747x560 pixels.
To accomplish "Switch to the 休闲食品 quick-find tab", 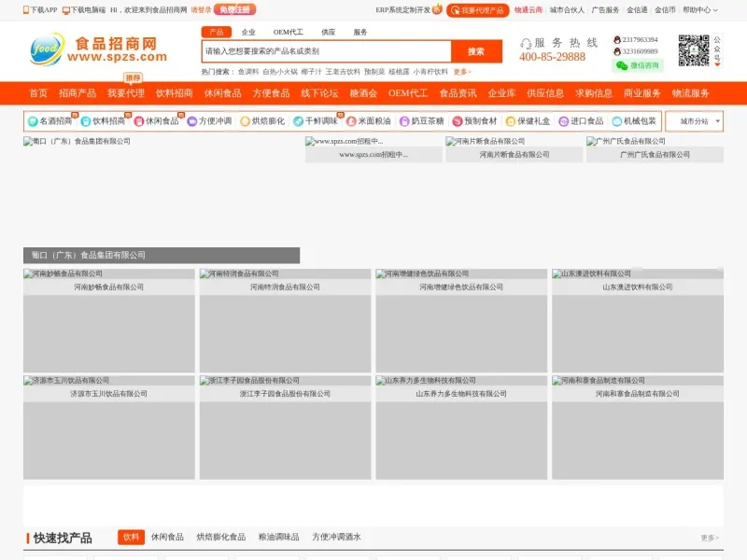I will pos(167,538).
